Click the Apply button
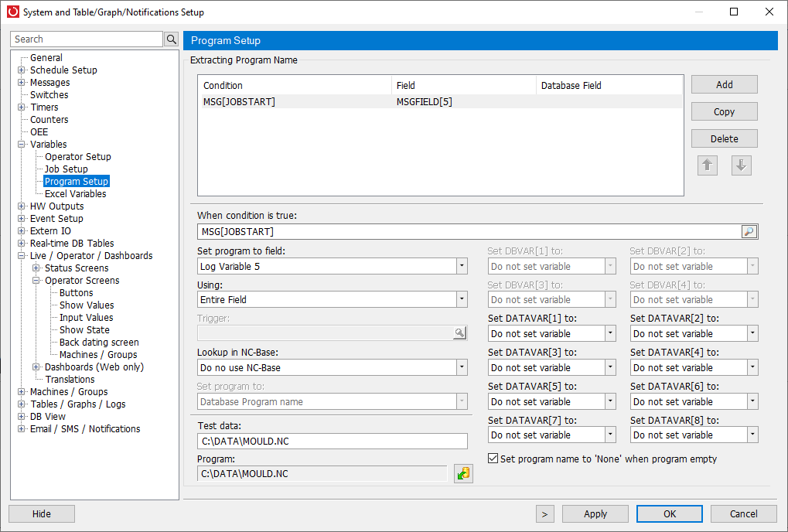Viewport: 788px width, 532px height. click(595, 514)
